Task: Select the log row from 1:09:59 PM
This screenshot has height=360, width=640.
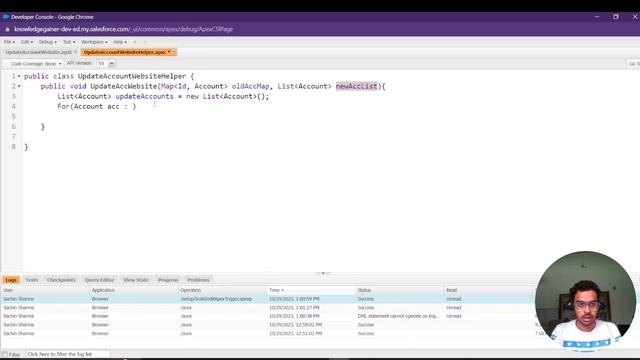Action: pyautogui.click(x=267, y=299)
